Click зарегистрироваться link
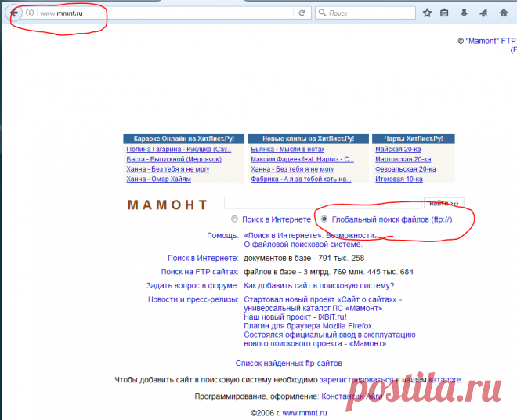This screenshot has width=517, height=420. pyautogui.click(x=356, y=380)
